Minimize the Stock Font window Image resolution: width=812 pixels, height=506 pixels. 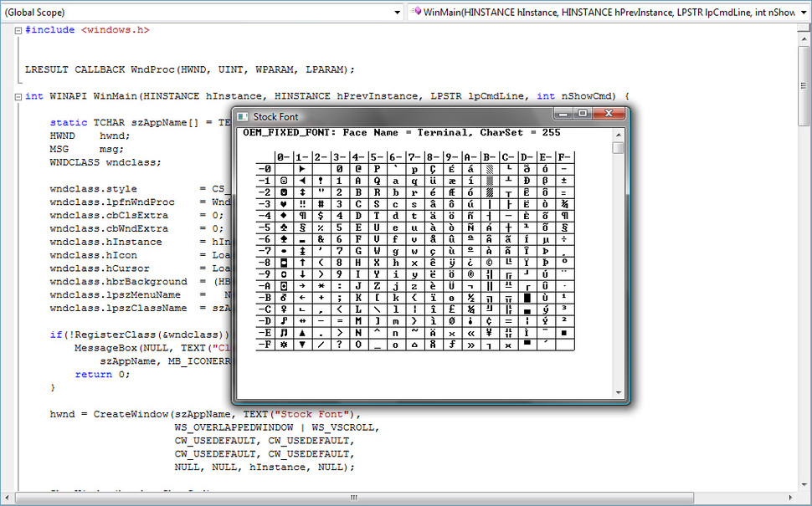tap(563, 113)
